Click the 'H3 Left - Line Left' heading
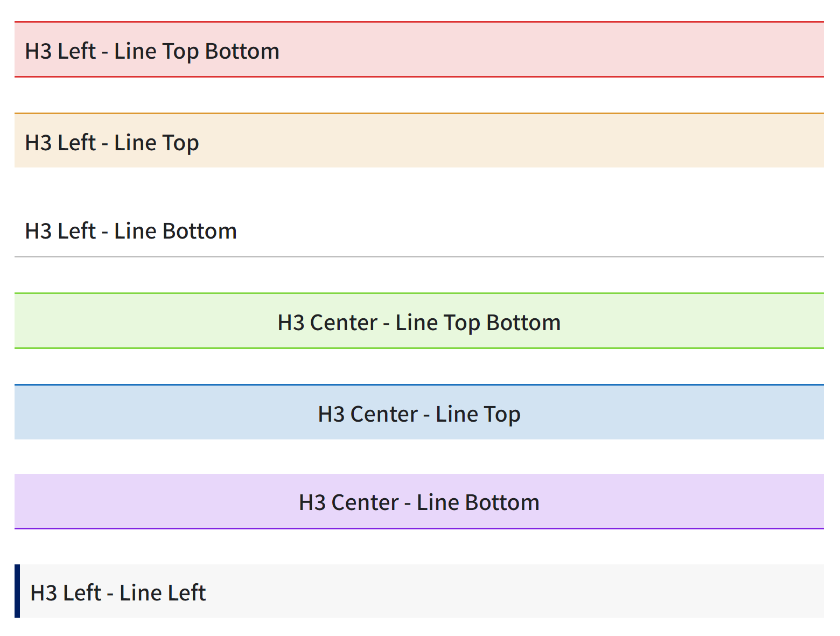This screenshot has width=840, height=636. (x=419, y=591)
